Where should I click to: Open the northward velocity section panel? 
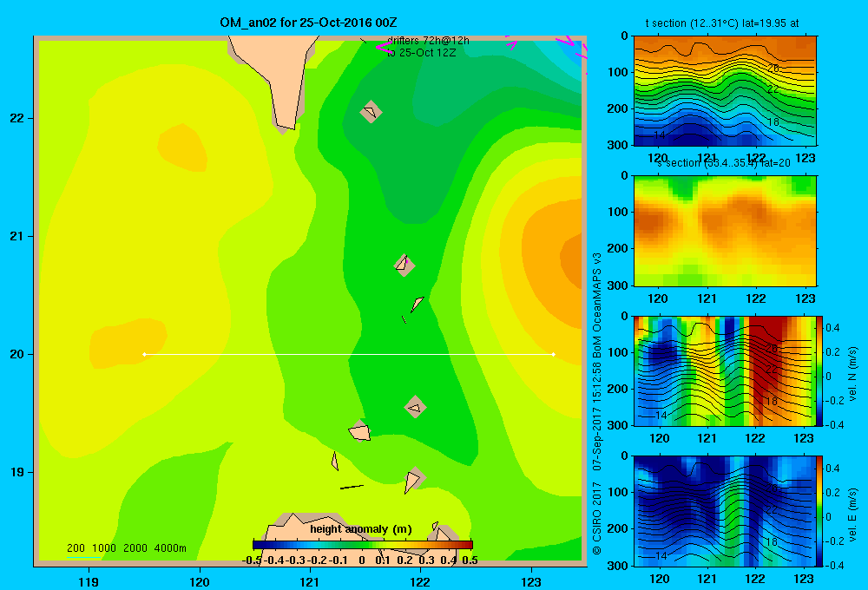click(x=725, y=370)
